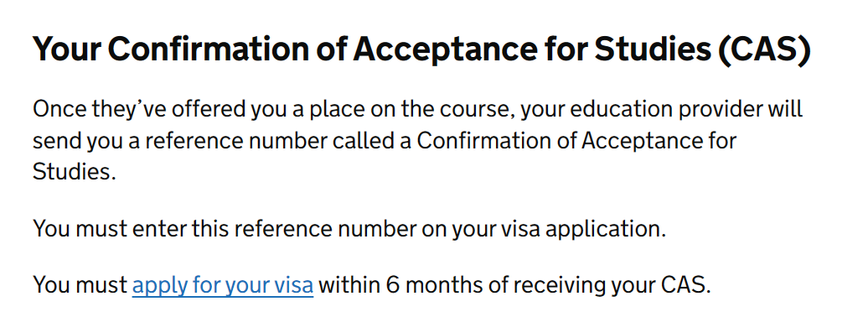Click '(CAS)' at the end of heading
Viewport: 868px width, 317px height.
764,49
